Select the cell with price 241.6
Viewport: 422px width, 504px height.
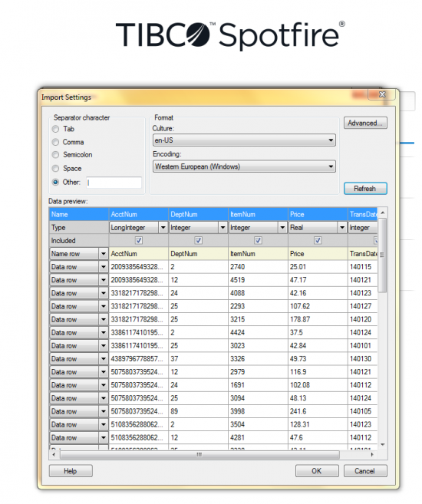[x=318, y=411]
